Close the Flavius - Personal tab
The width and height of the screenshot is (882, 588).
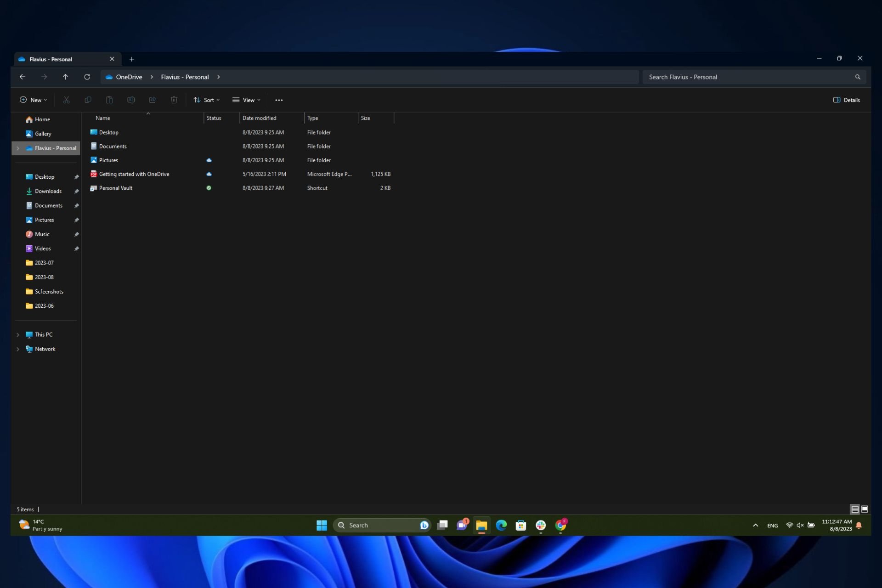112,59
